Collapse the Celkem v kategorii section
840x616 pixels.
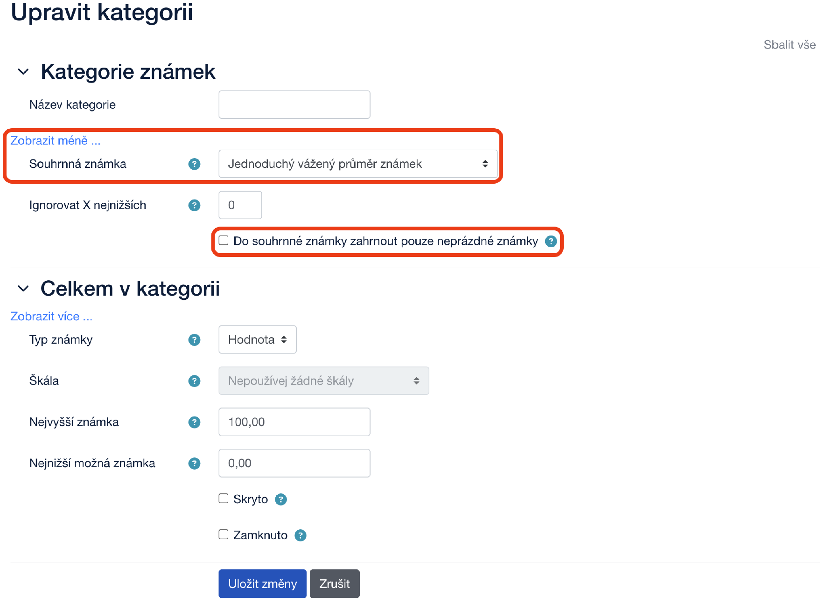pos(23,289)
